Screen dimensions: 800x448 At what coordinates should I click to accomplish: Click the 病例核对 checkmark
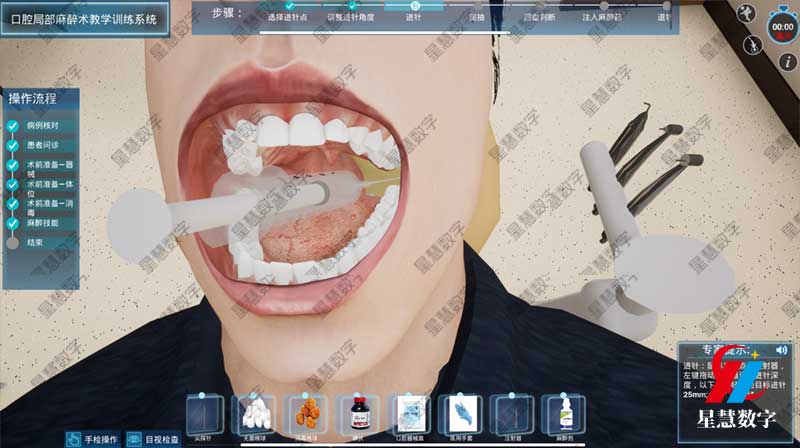click(13, 126)
